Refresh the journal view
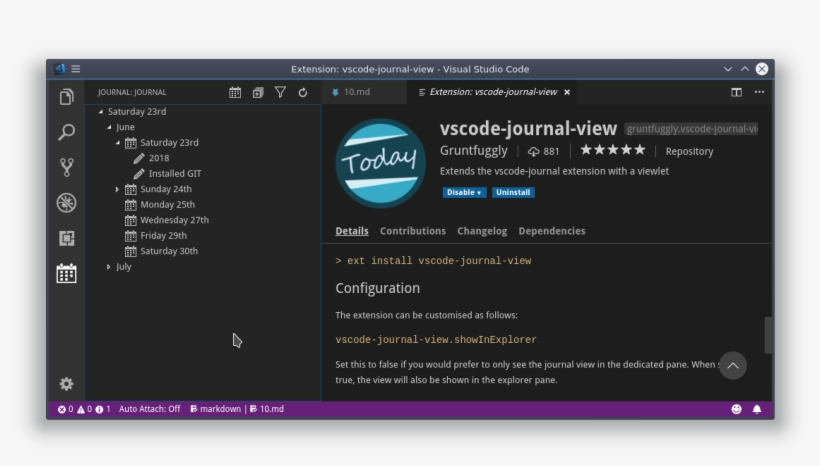Image resolution: width=820 pixels, height=466 pixels. pyautogui.click(x=303, y=93)
